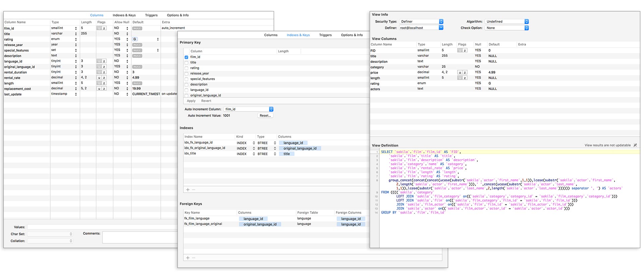Viewport: 644px width, 280px height.
Task: Open the default value dropdown for rating (G)
Action: (x=158, y=39)
